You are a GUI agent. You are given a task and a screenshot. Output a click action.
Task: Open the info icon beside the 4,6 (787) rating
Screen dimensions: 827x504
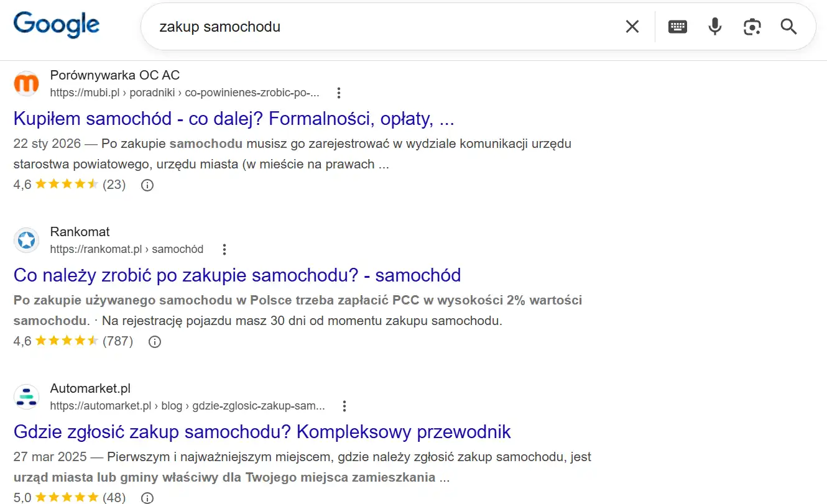154,341
